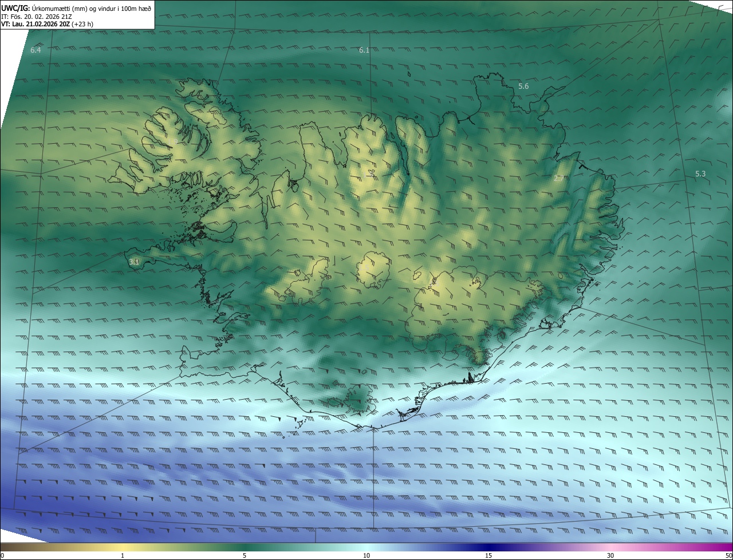Click the 5 tick on color scale

(x=245, y=555)
